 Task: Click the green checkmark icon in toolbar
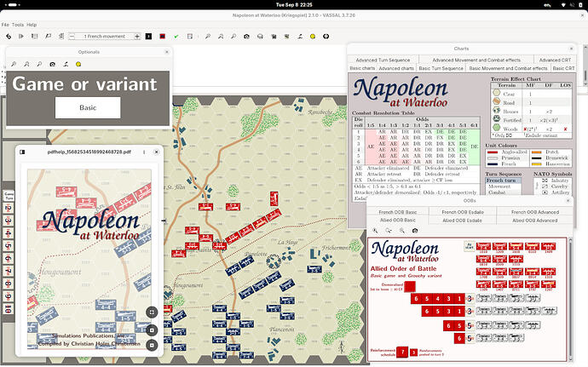point(176,37)
